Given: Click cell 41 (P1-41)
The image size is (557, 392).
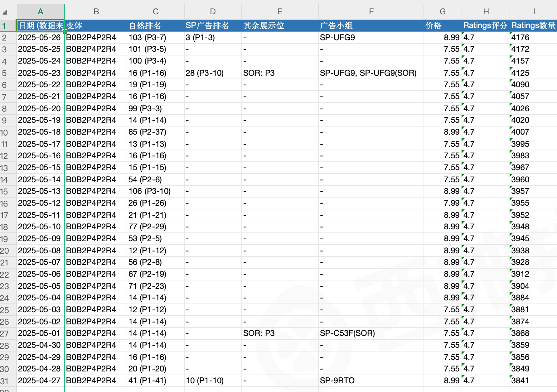Looking at the screenshot, I should coord(156,381).
